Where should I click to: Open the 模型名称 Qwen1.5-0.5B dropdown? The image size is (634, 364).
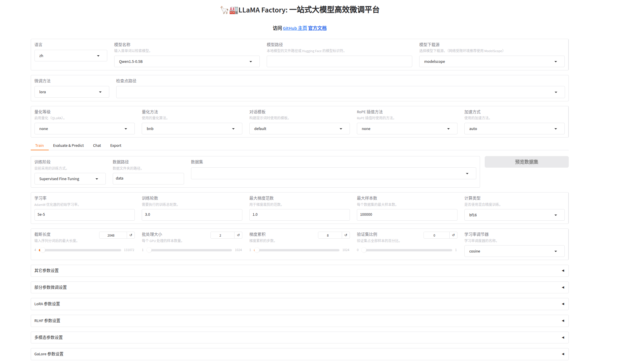point(187,62)
